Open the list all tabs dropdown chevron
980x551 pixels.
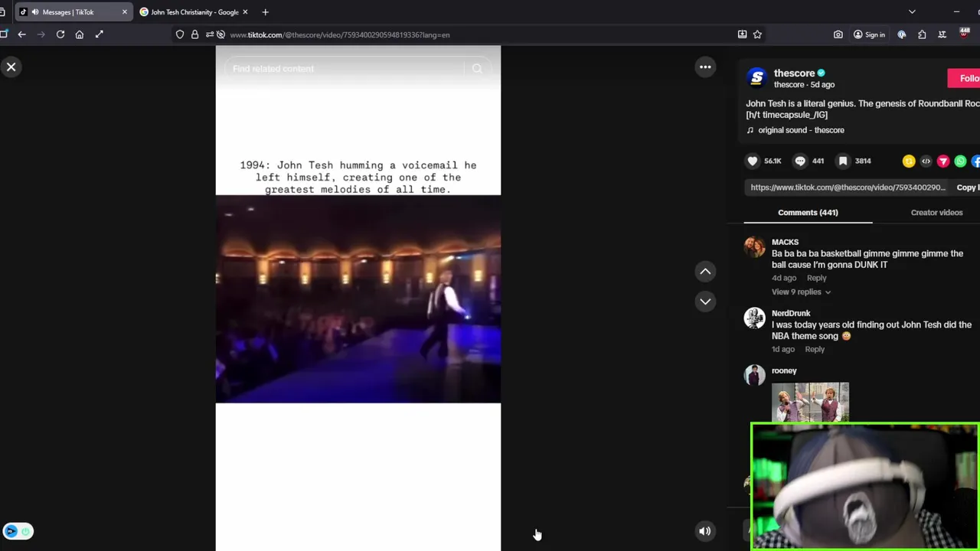(x=912, y=12)
